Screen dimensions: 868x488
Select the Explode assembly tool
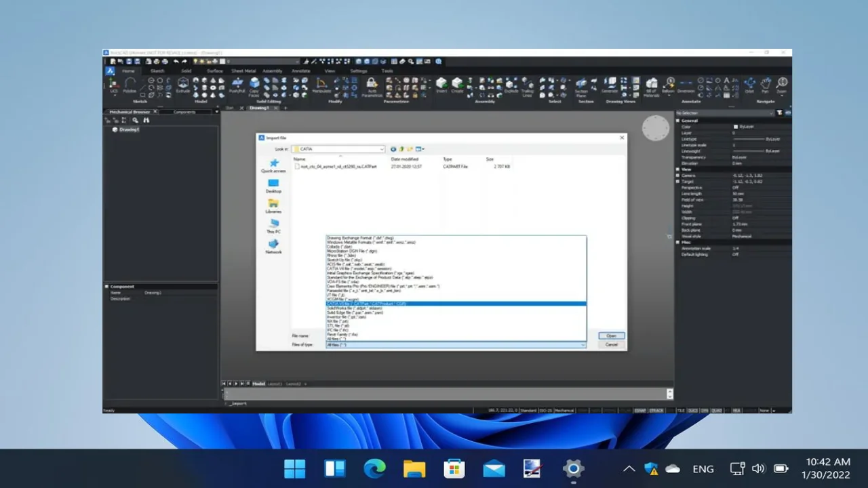511,85
